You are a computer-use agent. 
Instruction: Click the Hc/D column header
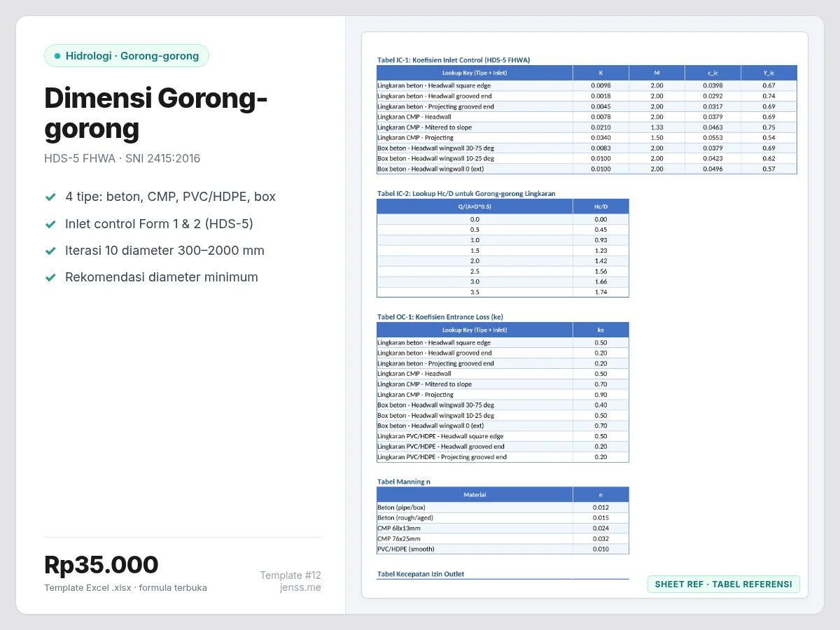tap(601, 206)
